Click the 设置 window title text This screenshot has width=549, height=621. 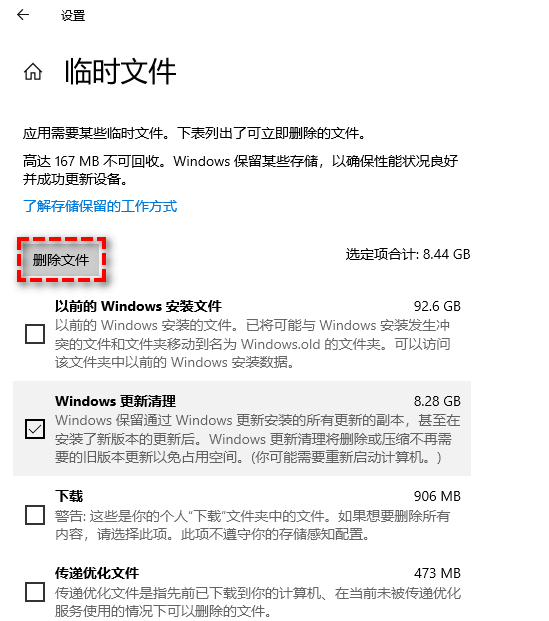click(x=73, y=16)
